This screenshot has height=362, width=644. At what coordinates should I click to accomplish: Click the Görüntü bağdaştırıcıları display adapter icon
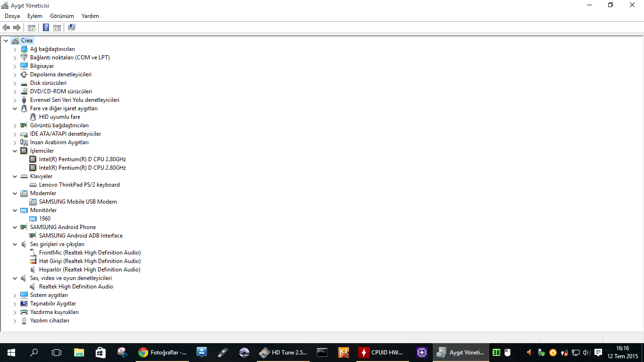25,125
